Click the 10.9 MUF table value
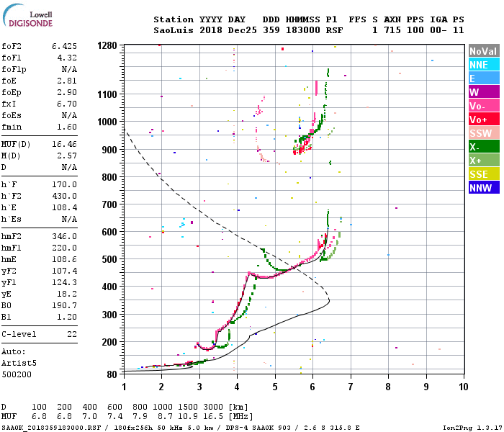This screenshot has height=432, width=504. [x=188, y=417]
